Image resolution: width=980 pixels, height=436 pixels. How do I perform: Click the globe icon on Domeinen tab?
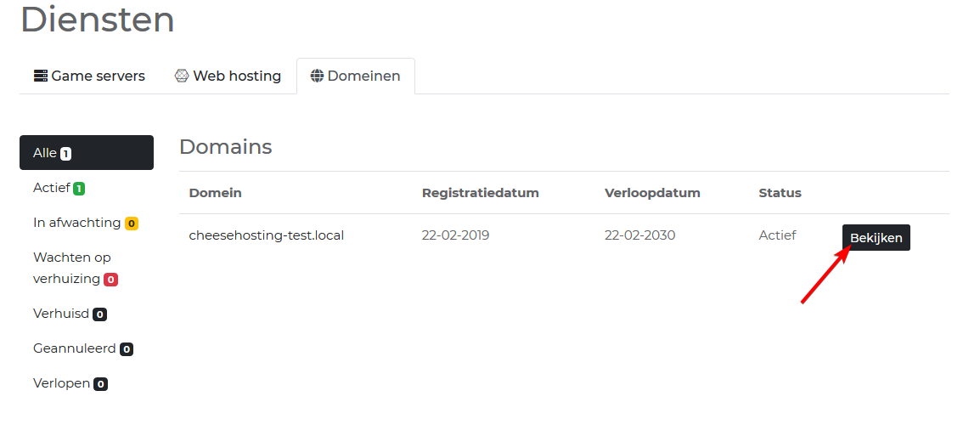(317, 76)
